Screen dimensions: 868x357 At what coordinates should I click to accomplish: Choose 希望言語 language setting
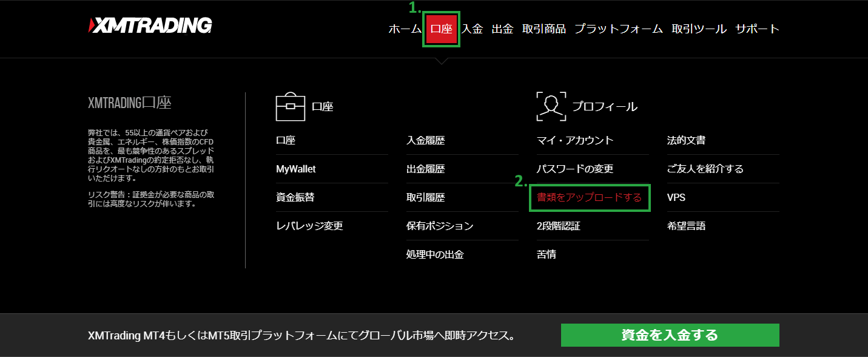[x=686, y=226]
